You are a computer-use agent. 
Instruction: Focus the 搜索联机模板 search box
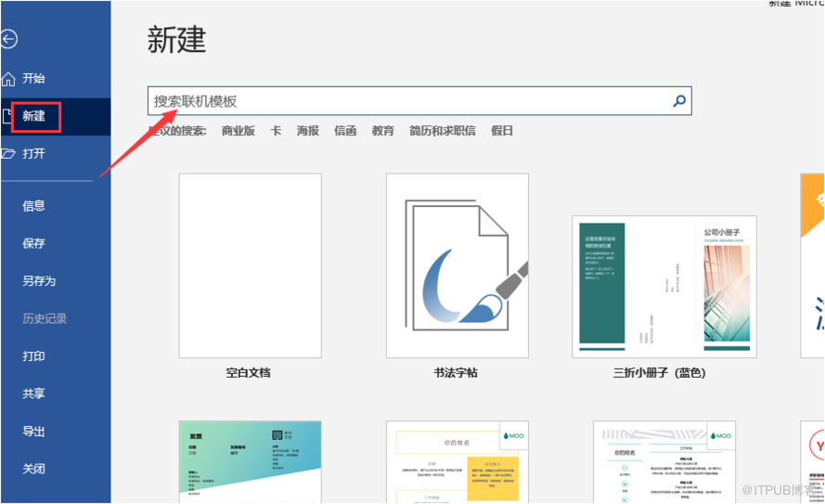point(408,101)
